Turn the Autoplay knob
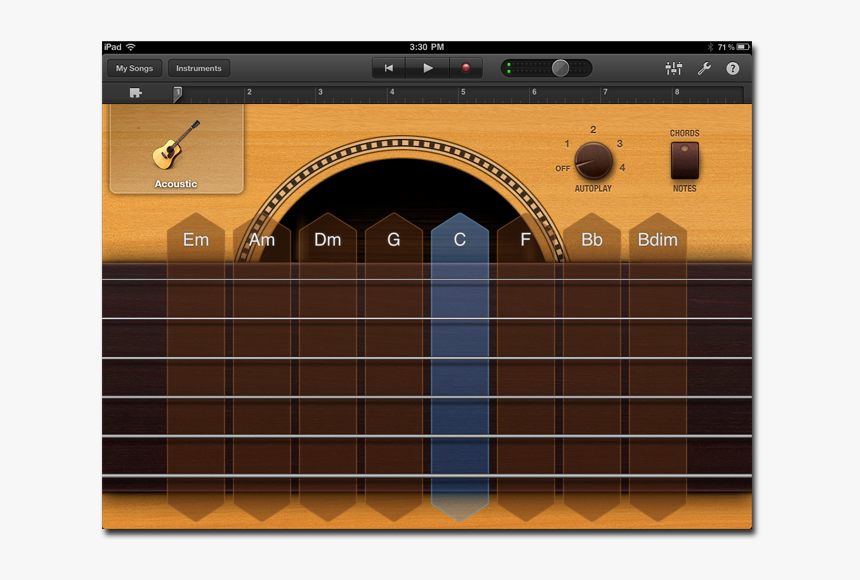 593,160
